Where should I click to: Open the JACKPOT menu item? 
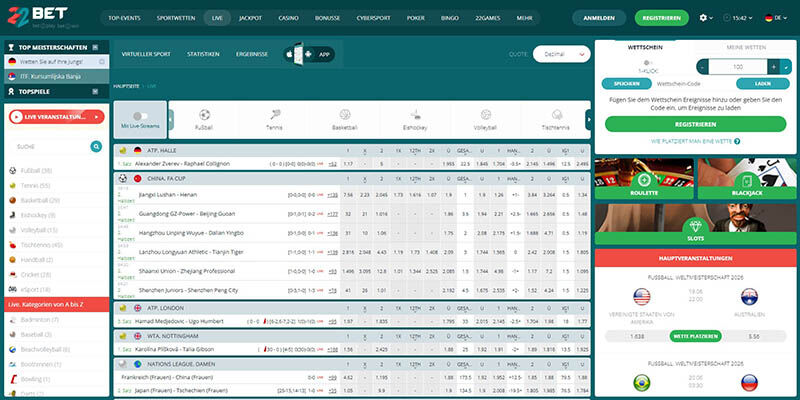click(x=250, y=18)
